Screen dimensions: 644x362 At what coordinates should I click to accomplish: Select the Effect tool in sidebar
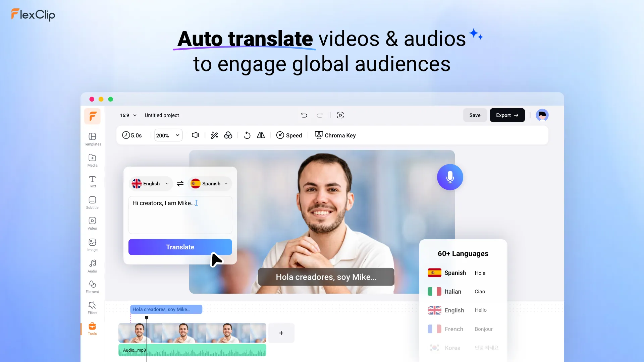click(x=92, y=308)
